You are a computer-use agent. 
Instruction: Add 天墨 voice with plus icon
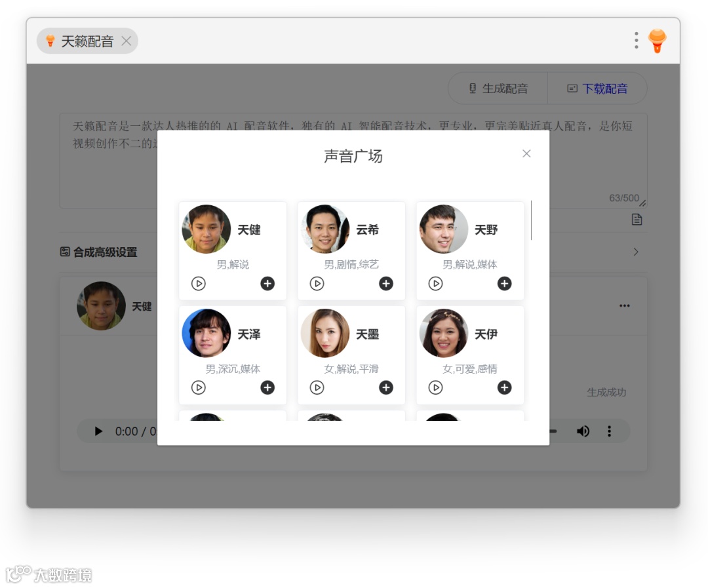(386, 387)
